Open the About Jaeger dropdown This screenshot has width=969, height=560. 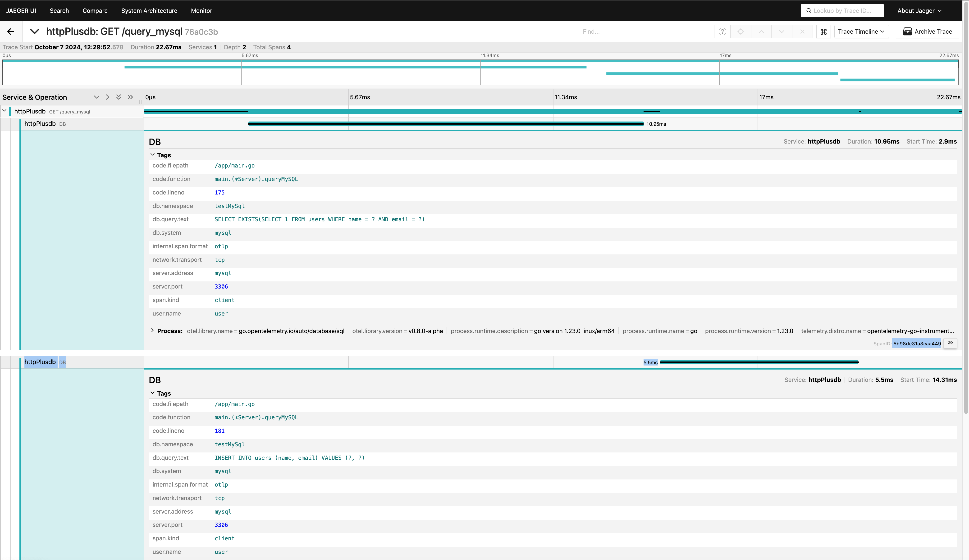(919, 11)
